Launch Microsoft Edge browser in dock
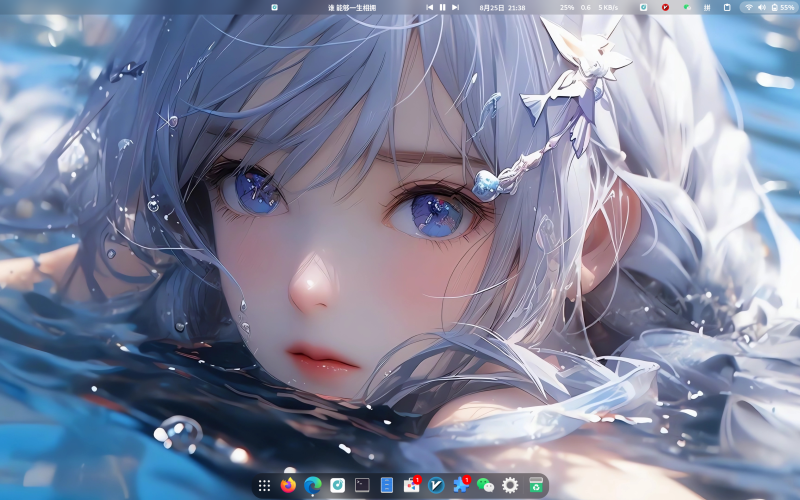This screenshot has height=500, width=800. coord(313,485)
